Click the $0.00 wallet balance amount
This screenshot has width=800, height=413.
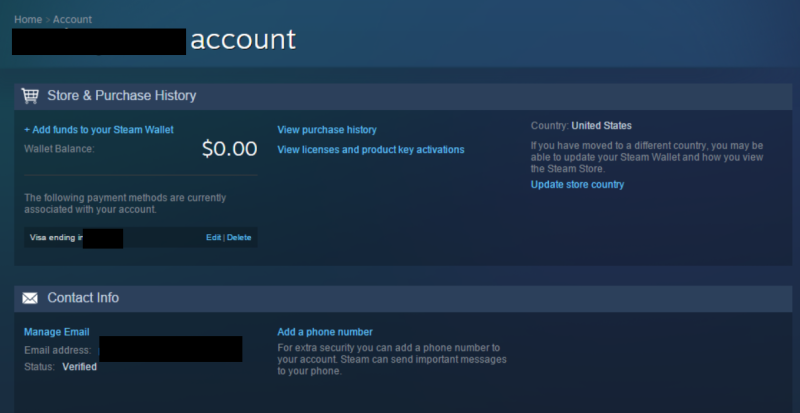[x=229, y=149]
